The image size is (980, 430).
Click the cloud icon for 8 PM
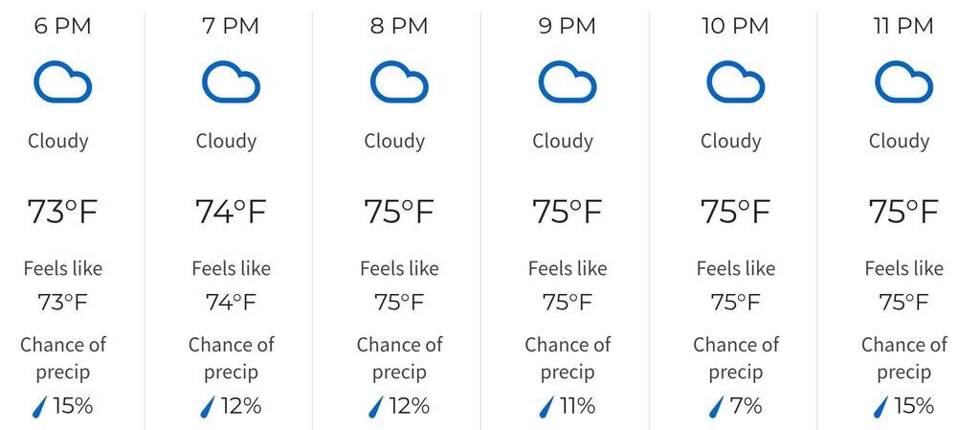point(399,81)
